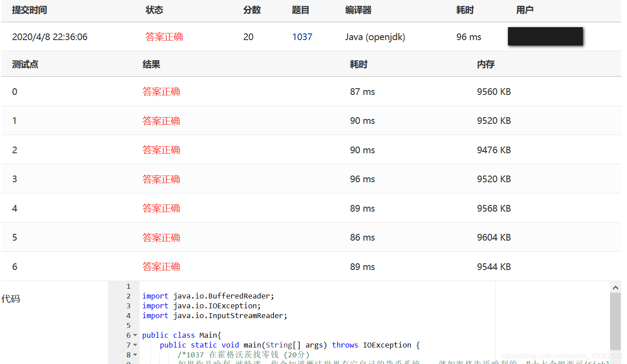Click the result 答案正确 for test point 4

pyautogui.click(x=161, y=209)
